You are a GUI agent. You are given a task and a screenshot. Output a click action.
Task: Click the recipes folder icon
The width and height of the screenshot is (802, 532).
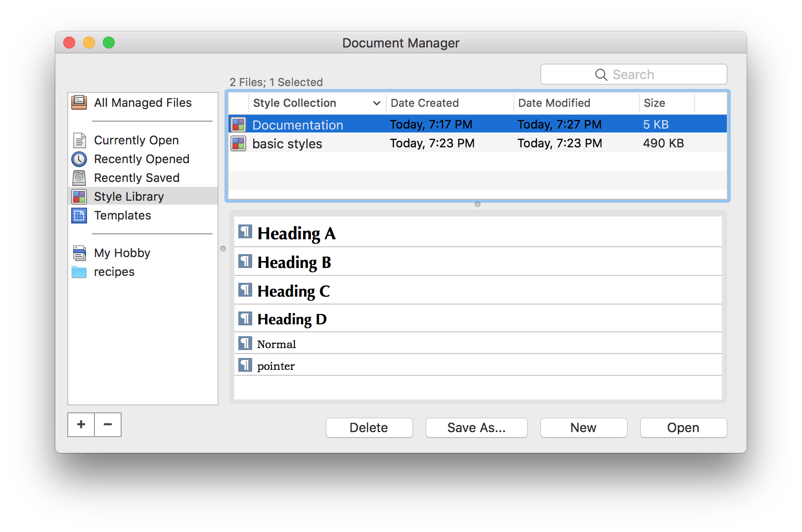click(x=79, y=272)
